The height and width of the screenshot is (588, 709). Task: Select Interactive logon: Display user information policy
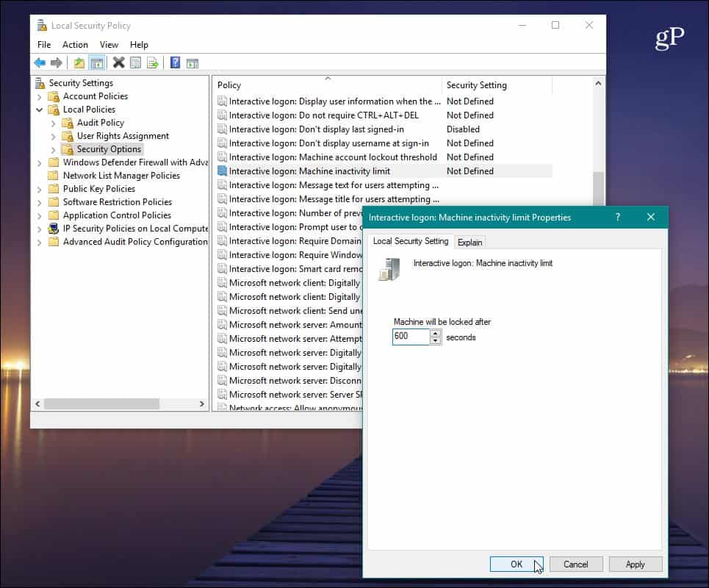(334, 101)
